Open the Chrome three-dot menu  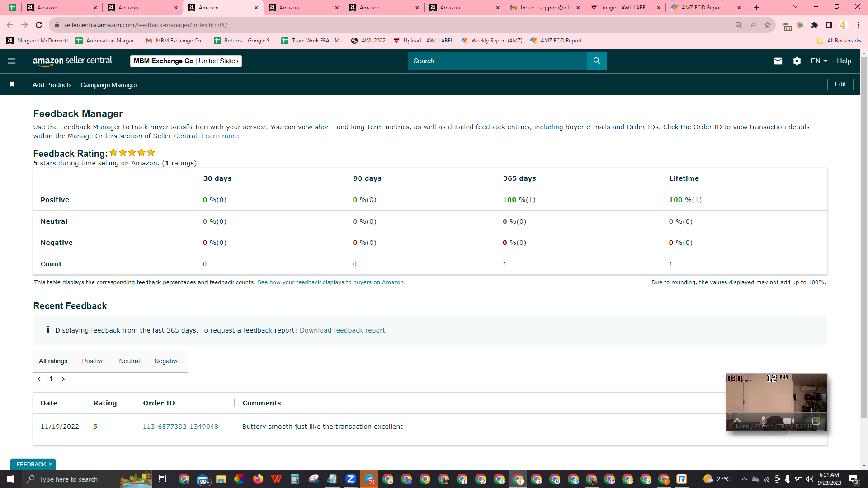coord(858,25)
